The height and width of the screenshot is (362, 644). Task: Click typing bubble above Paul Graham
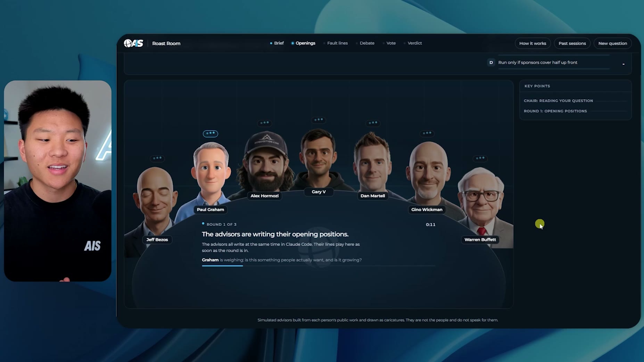click(x=210, y=133)
